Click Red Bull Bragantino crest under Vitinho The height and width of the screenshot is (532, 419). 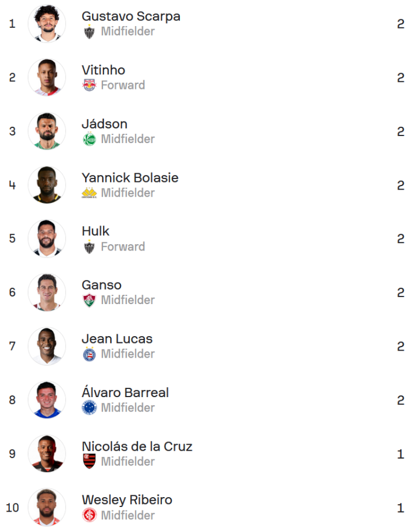coord(89,85)
